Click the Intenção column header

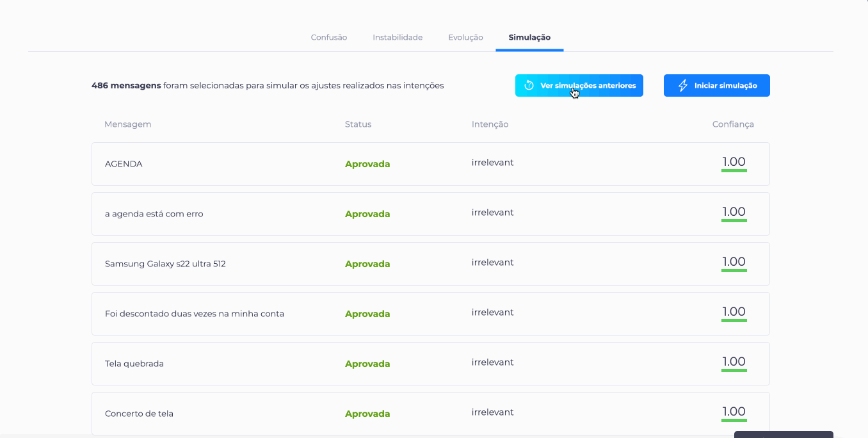click(x=490, y=124)
